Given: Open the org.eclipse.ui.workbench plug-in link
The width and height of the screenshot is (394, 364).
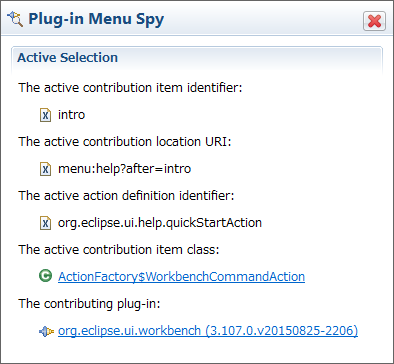Looking at the screenshot, I should pyautogui.click(x=208, y=331).
